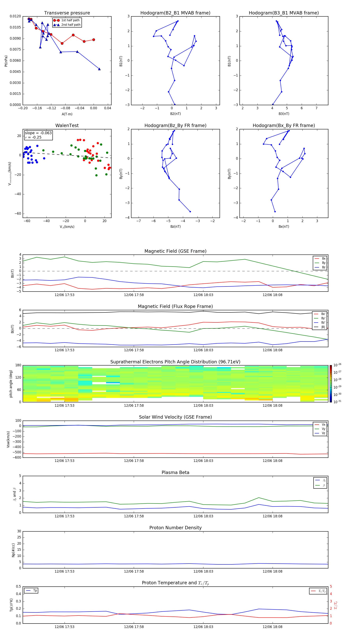Image resolution: width=351 pixels, height=644 pixels.
Task: Click the Bz entry in the GSE legend
Action: 320,267
